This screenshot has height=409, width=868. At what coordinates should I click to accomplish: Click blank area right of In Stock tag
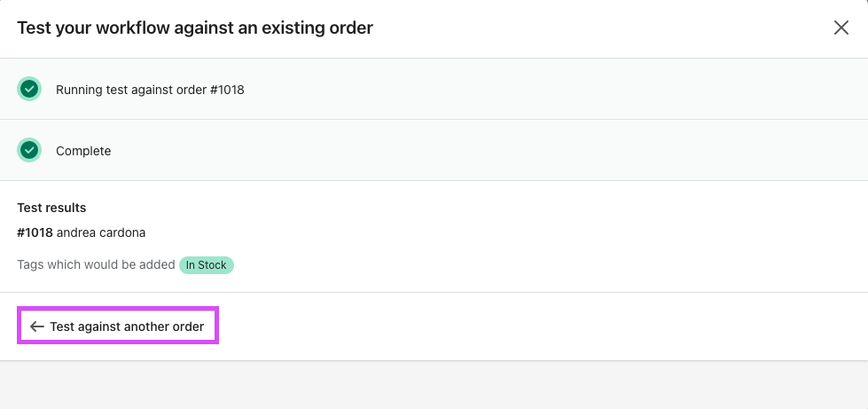(x=548, y=265)
